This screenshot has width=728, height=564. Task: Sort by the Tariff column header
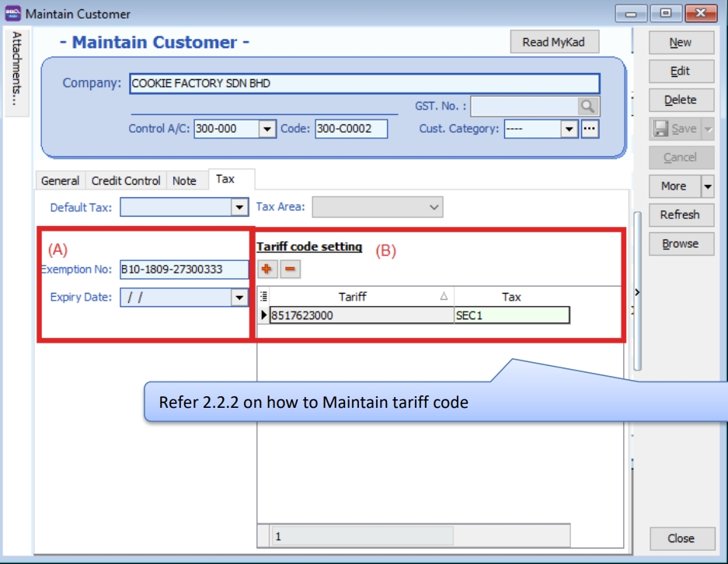coord(353,297)
